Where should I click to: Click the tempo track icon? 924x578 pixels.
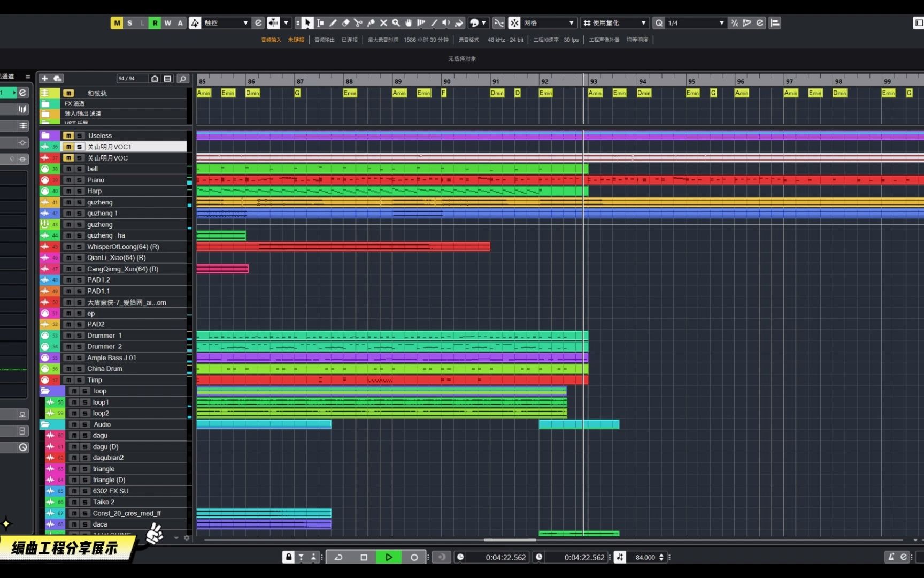(x=620, y=557)
